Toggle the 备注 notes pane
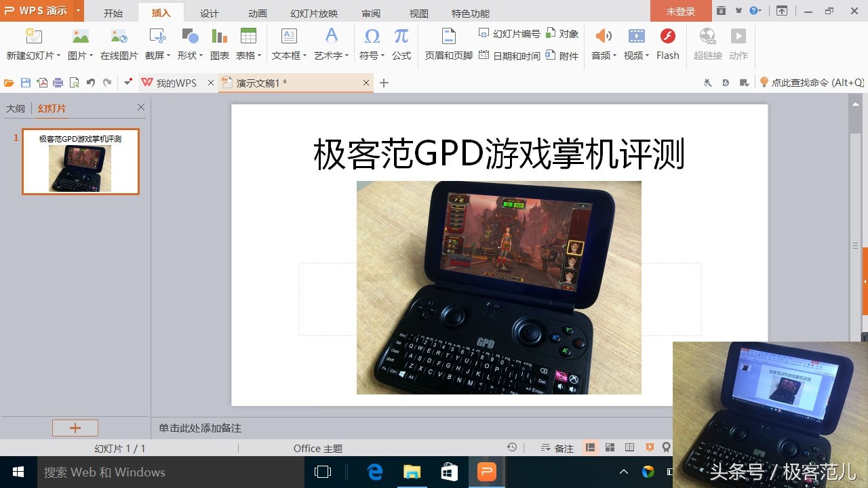The image size is (868, 488). [557, 448]
